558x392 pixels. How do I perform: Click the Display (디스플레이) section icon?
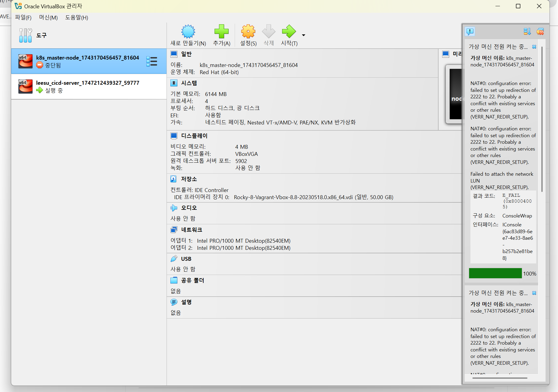pos(174,136)
